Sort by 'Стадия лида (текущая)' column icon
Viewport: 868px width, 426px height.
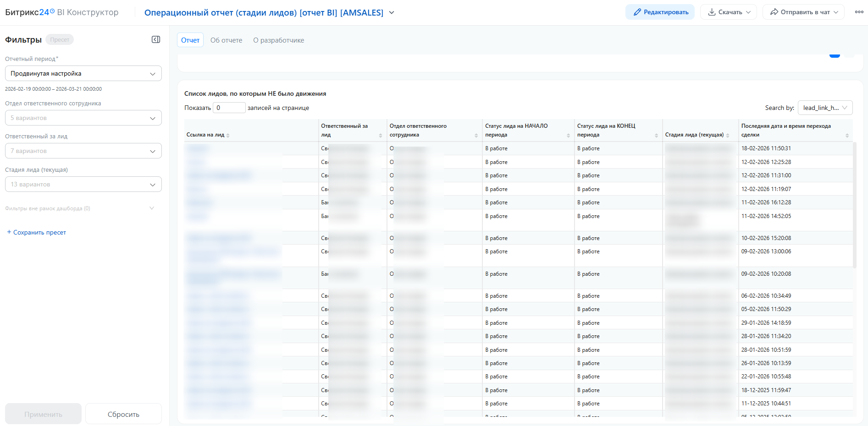pyautogui.click(x=728, y=136)
